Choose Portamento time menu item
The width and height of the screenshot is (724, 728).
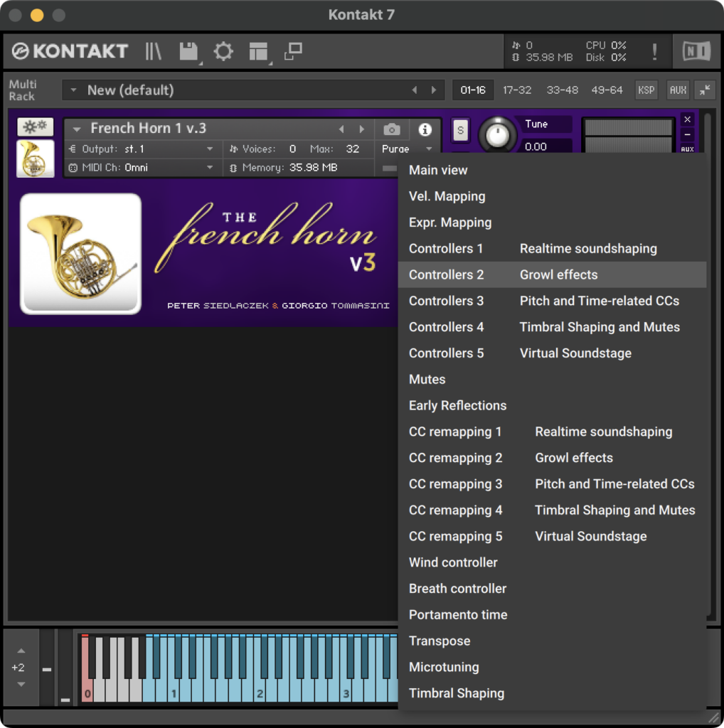pos(552,615)
